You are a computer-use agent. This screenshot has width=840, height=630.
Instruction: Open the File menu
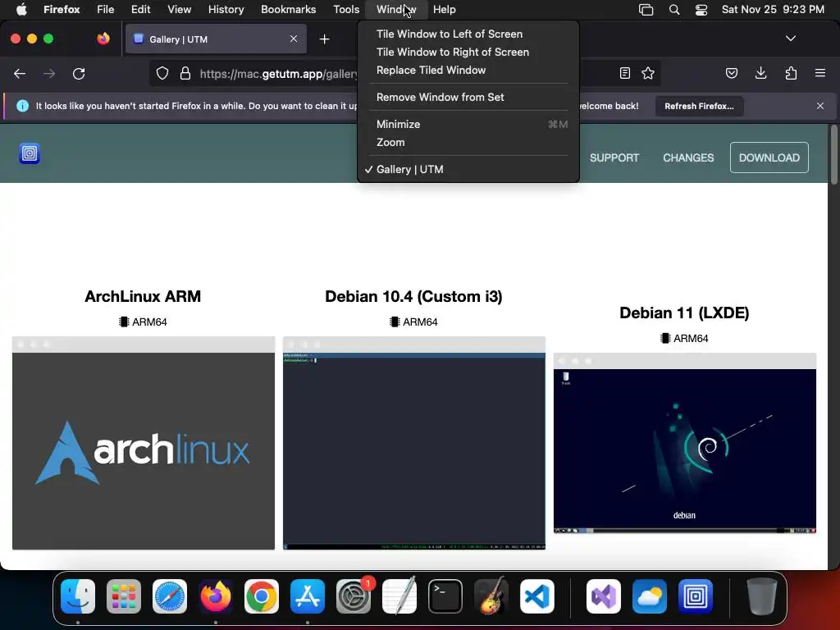click(x=106, y=10)
